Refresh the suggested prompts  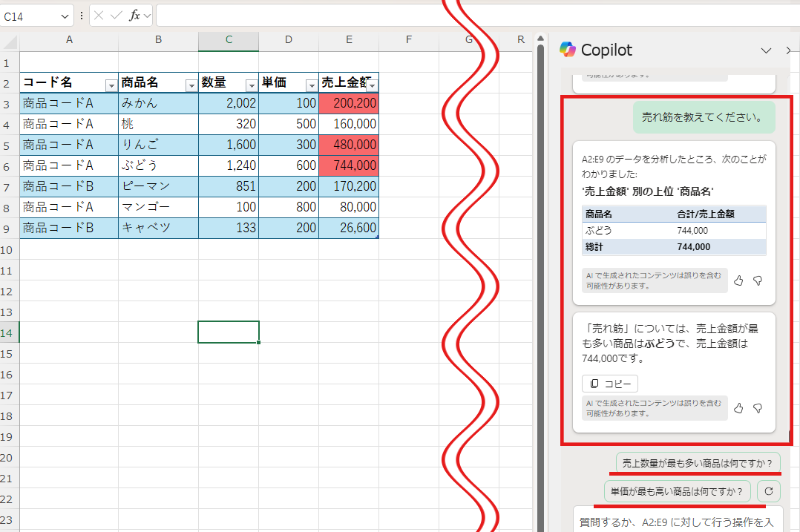coord(769,491)
